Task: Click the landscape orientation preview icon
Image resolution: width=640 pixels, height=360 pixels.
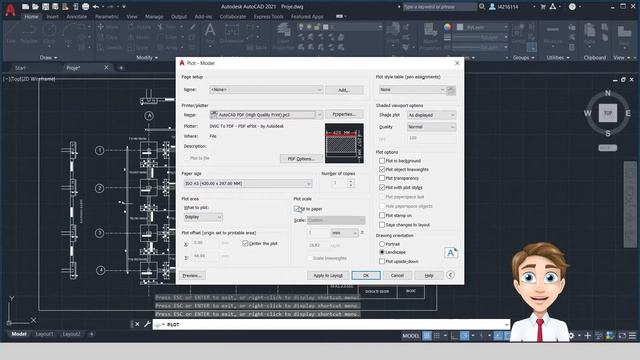Action: (451, 253)
